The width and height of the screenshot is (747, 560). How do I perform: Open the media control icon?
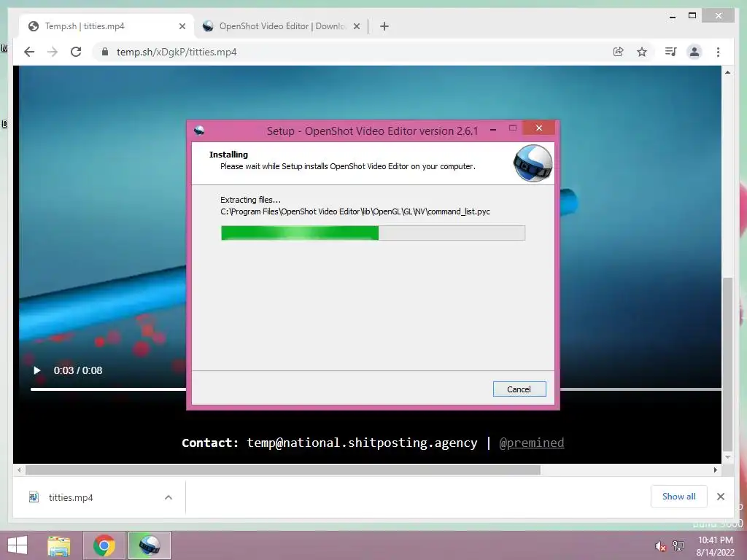[671, 52]
